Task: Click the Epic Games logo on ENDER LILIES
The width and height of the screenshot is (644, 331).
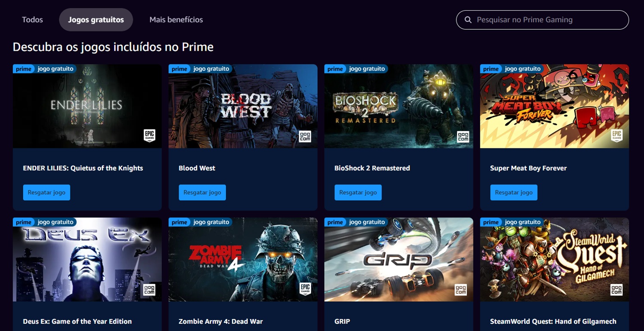Action: tap(149, 136)
